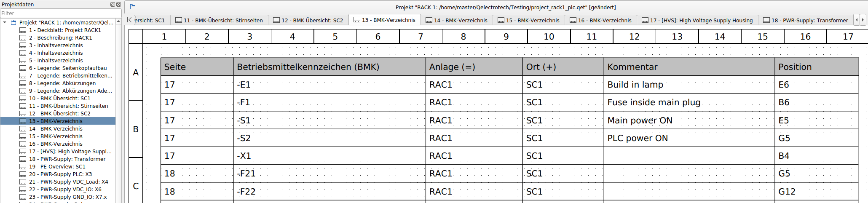Float the Projektdaten panel with the undock icon
868x203 pixels.
tap(113, 4)
